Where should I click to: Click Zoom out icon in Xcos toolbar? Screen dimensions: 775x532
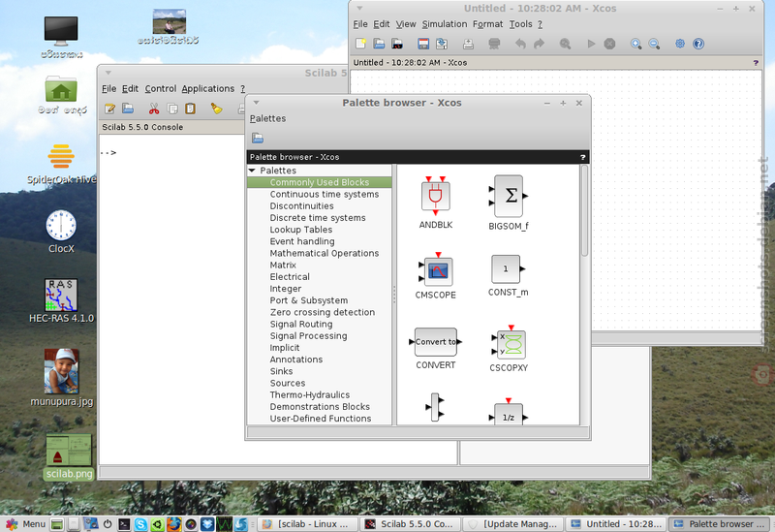tap(654, 44)
